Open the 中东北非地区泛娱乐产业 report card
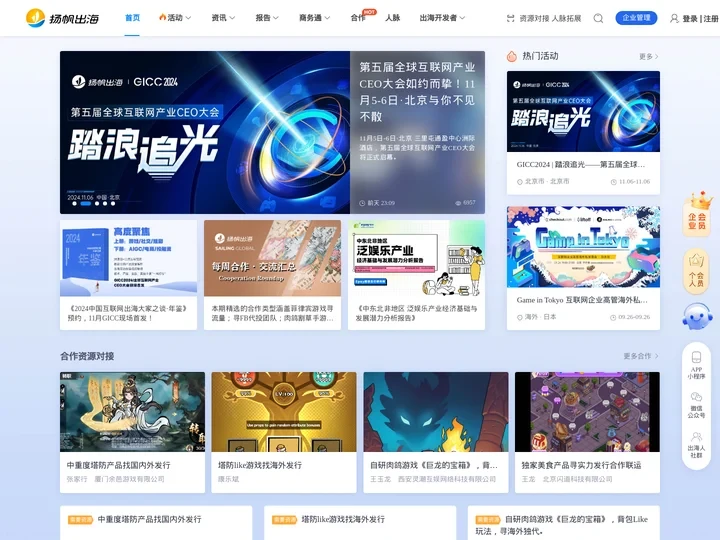Viewport: 720px width, 540px height. pos(416,275)
